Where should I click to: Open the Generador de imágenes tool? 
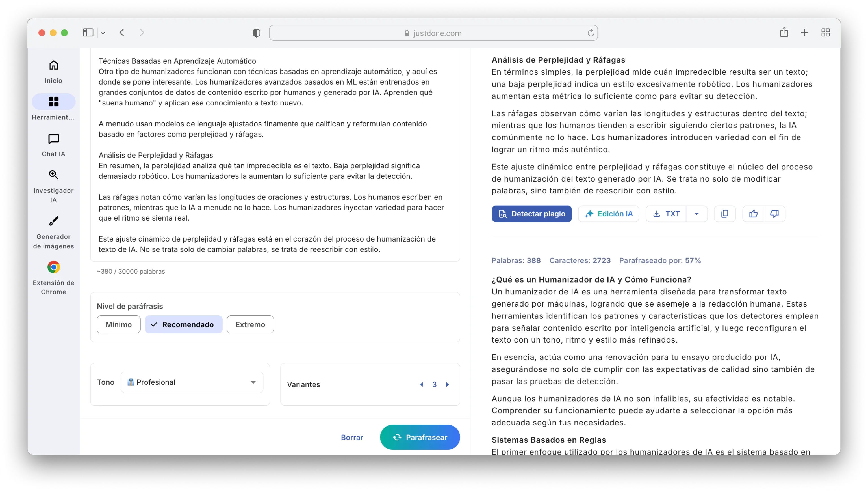54,232
